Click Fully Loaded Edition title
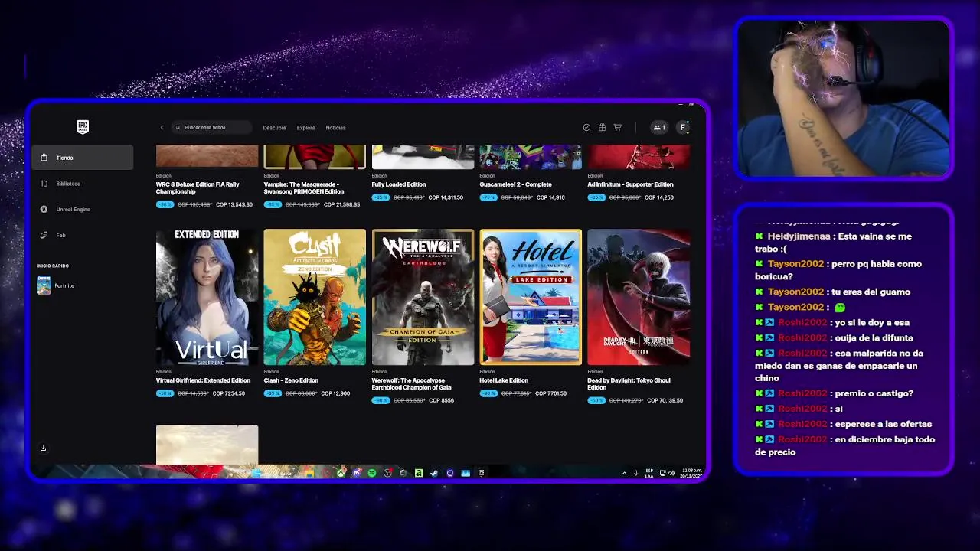 [x=399, y=184]
